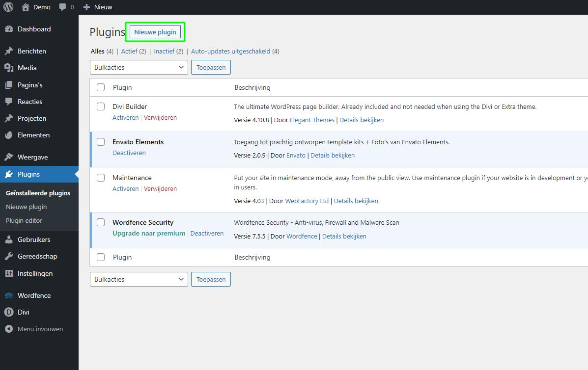Image resolution: width=588 pixels, height=370 pixels.
Task: Click the Gebruikers person icon
Action: pyautogui.click(x=9, y=239)
